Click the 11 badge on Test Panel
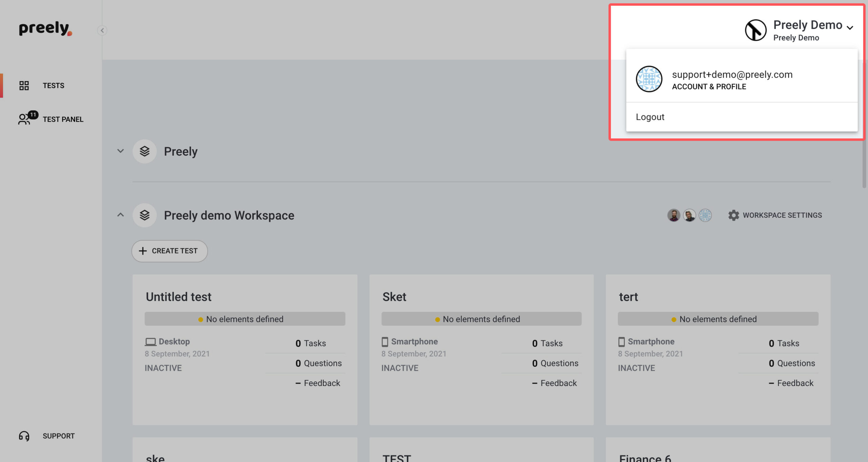This screenshot has height=462, width=868. pos(33,115)
